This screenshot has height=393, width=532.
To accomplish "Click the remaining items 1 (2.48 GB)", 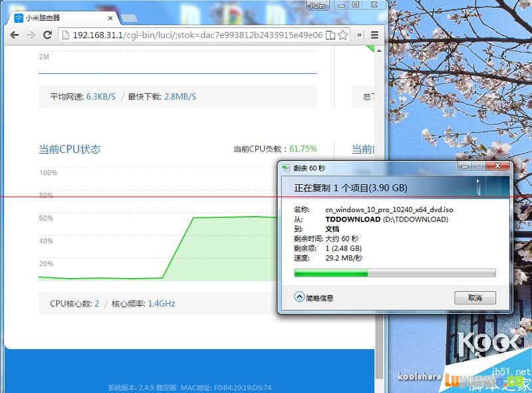I will coord(344,248).
